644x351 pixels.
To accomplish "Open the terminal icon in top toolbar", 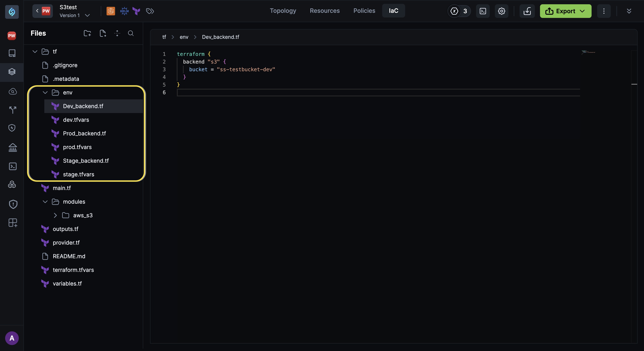I will (483, 11).
